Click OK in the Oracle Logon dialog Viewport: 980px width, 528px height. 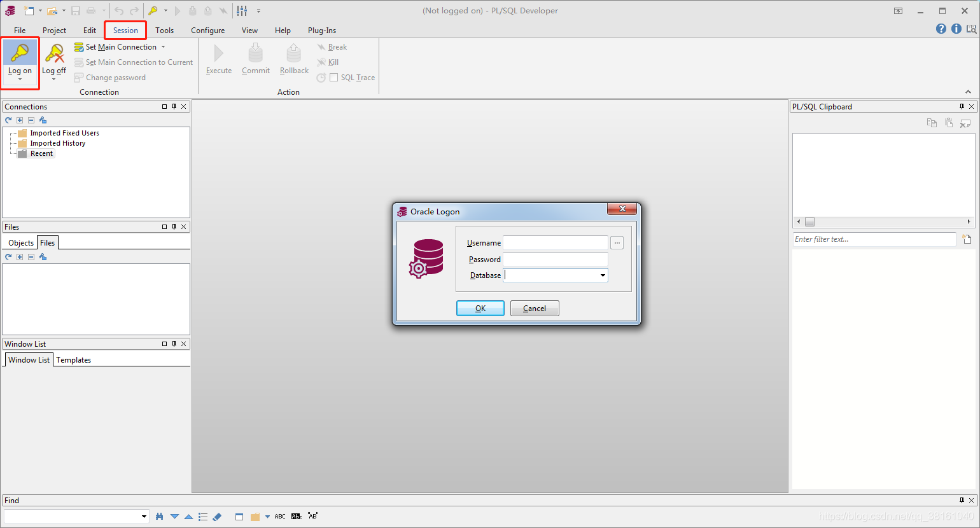coord(480,309)
